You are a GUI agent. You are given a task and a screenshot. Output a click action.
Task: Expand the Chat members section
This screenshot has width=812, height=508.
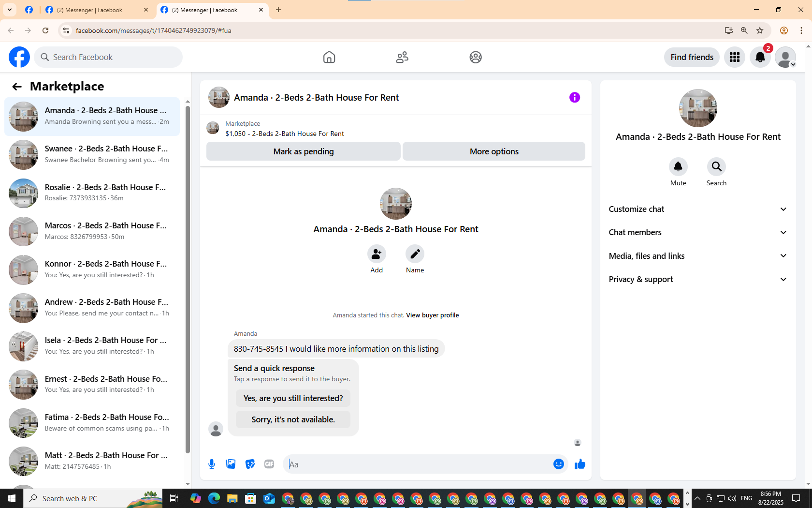click(698, 232)
